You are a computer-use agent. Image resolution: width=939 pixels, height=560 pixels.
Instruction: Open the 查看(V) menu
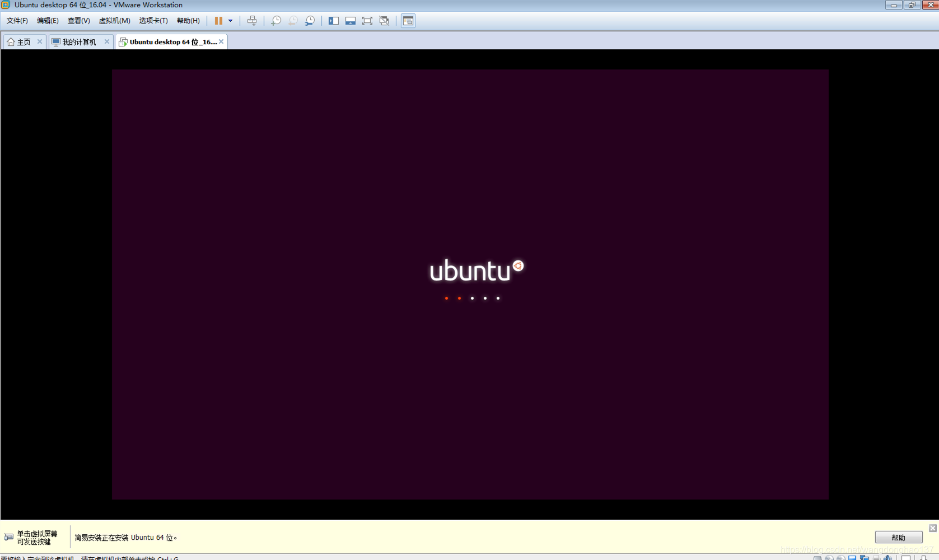pyautogui.click(x=78, y=21)
